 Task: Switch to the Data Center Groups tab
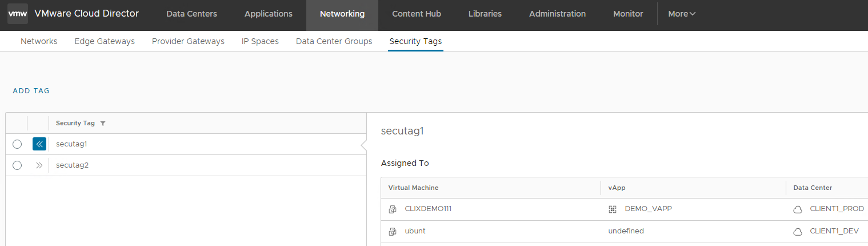pyautogui.click(x=334, y=41)
